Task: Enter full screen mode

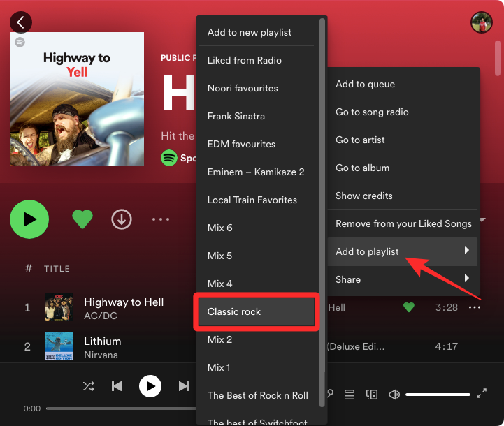Action: click(481, 393)
